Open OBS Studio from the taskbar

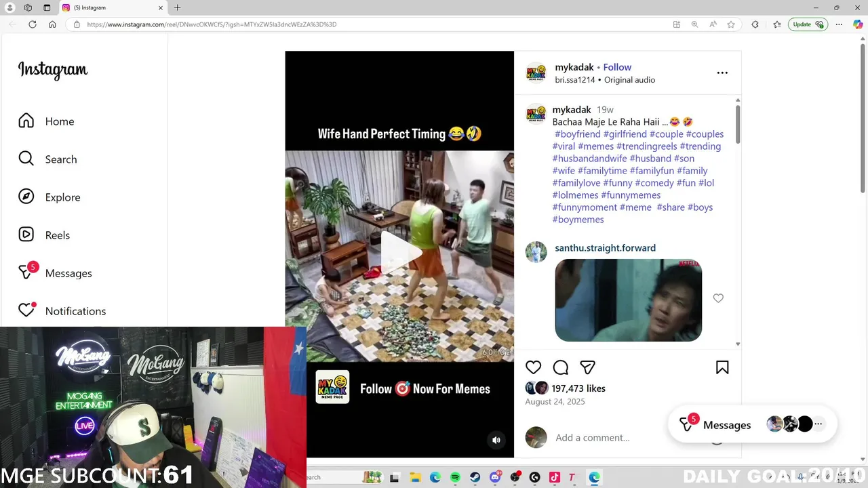[x=515, y=477]
